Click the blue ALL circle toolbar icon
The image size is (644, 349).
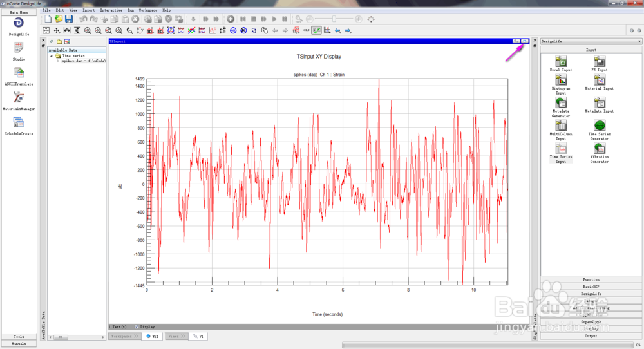(233, 31)
